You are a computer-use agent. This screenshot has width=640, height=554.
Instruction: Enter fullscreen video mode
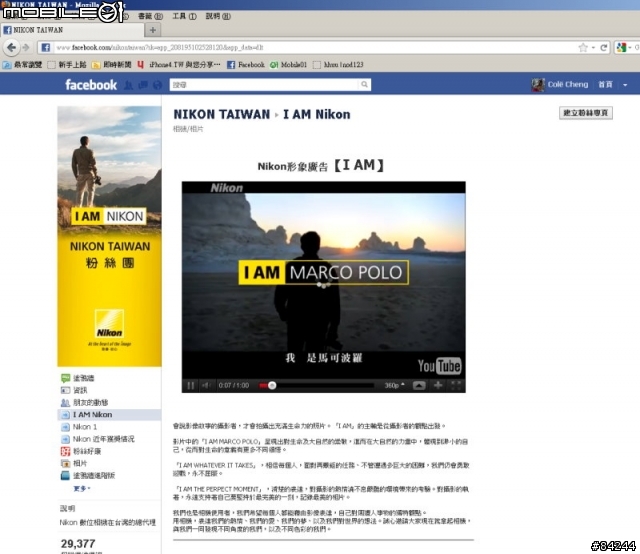[456, 385]
